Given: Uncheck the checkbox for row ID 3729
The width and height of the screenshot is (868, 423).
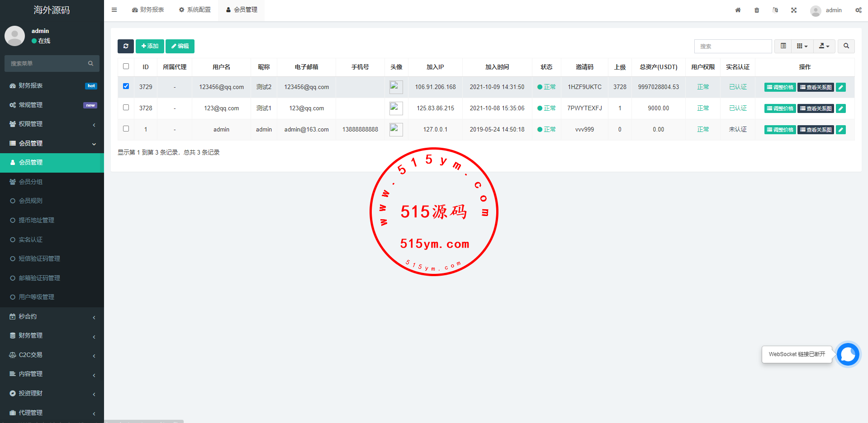Looking at the screenshot, I should coord(126,86).
